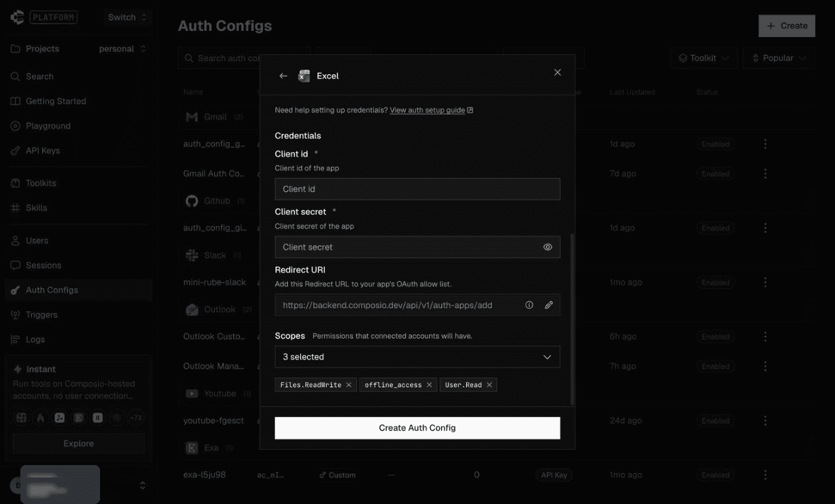
Task: Open more options for Gmail Auth Co… row
Action: (765, 174)
